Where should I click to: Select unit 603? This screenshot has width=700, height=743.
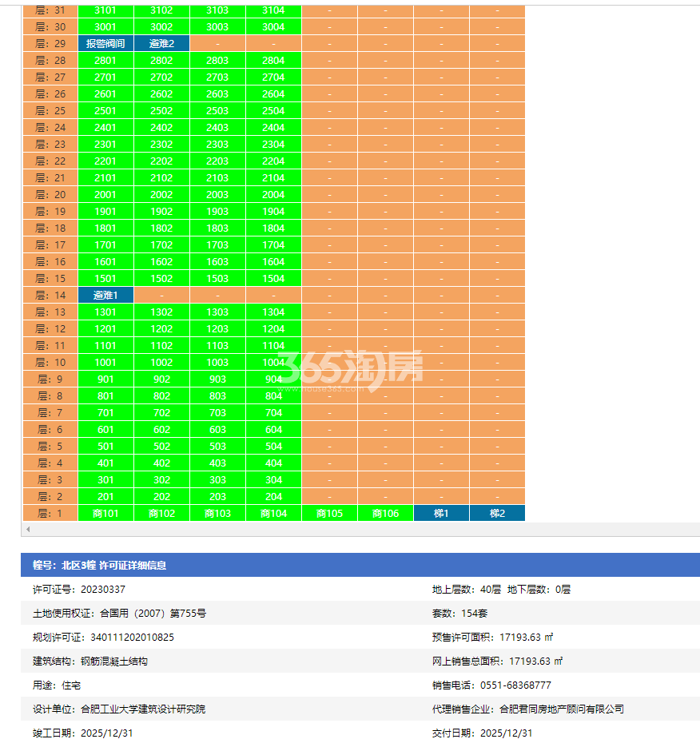tap(217, 429)
